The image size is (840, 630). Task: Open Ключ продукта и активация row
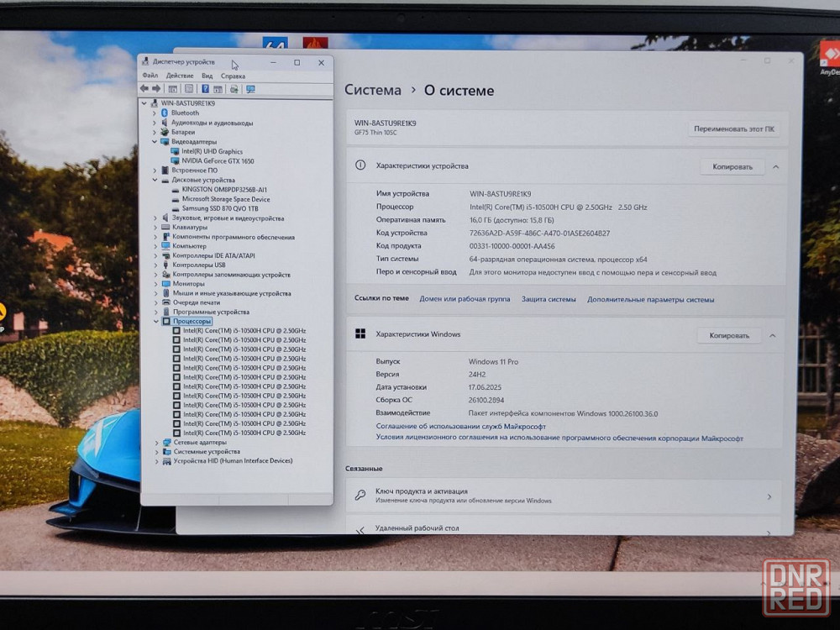point(564,496)
